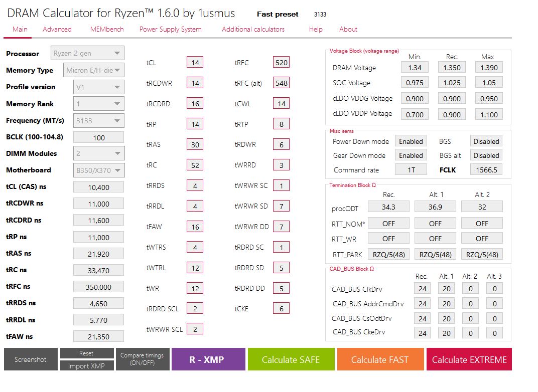Click the Reset button
Screen dimensions: 538x392
(87, 353)
